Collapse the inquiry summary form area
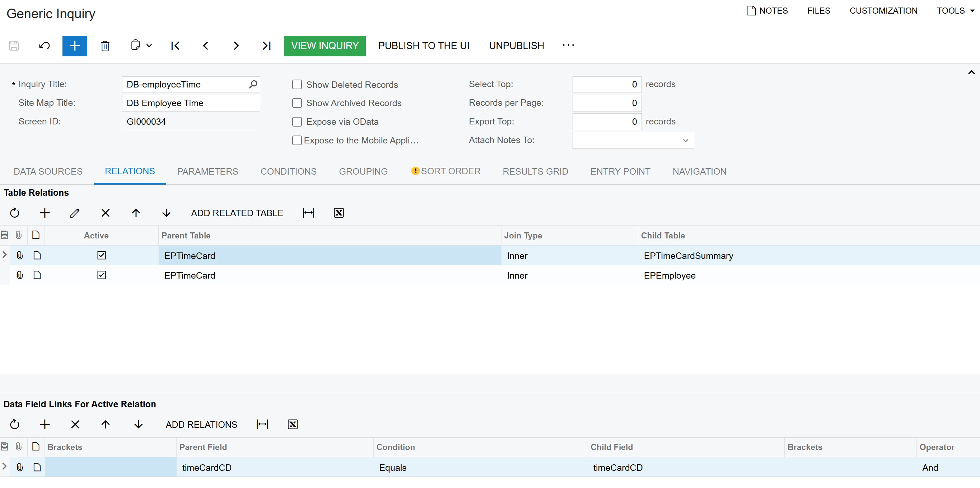The height and width of the screenshot is (488, 980). coord(971,72)
